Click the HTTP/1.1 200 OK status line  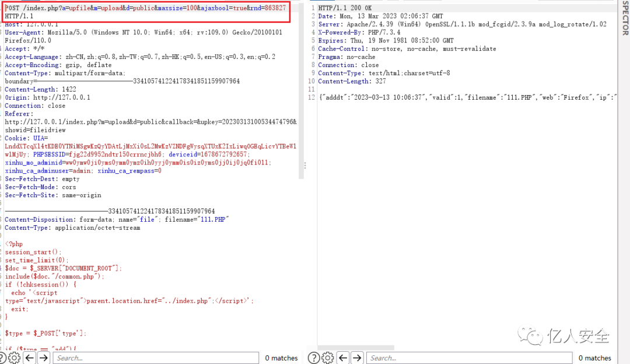pyautogui.click(x=345, y=8)
